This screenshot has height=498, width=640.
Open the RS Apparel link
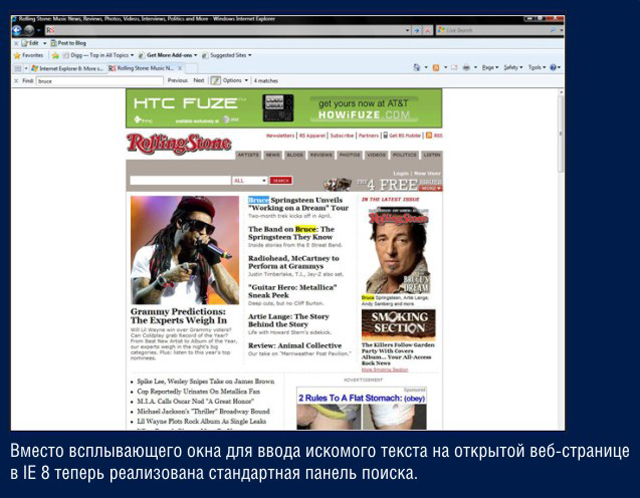pos(312,136)
